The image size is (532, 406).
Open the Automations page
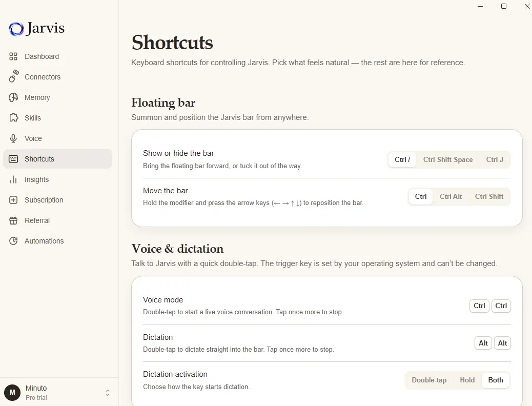tap(58, 241)
